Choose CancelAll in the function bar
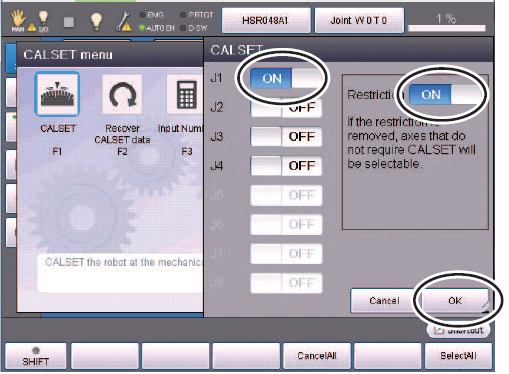The image size is (509, 374). (317, 356)
